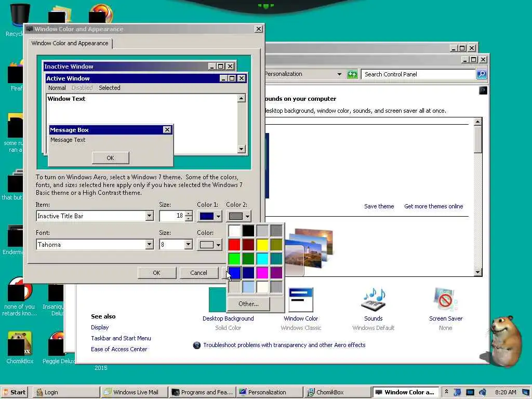Click the item Size field showing 18

coord(172,216)
